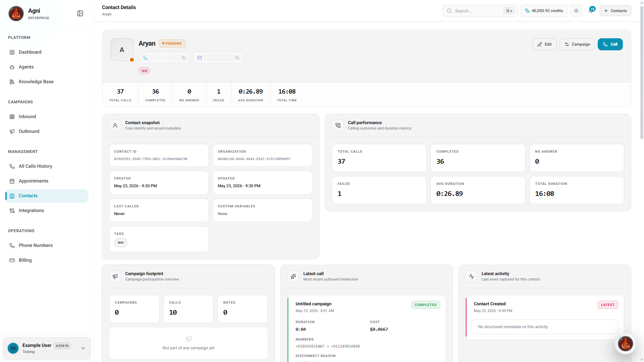Focus the Search input field

click(480, 11)
